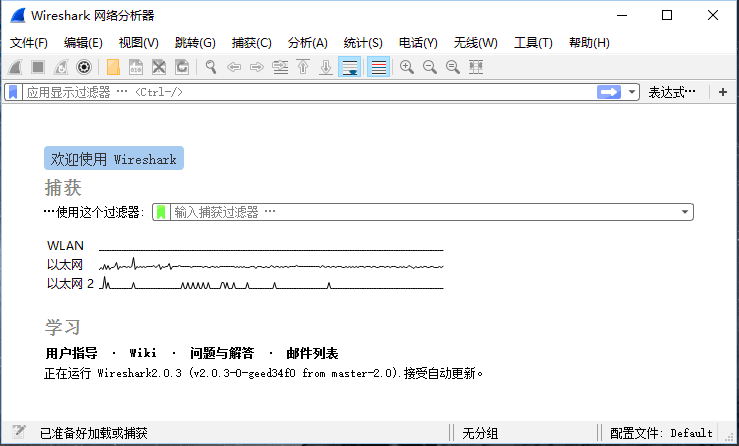
Task: Open the 跳转(G) menu
Action: pos(195,43)
